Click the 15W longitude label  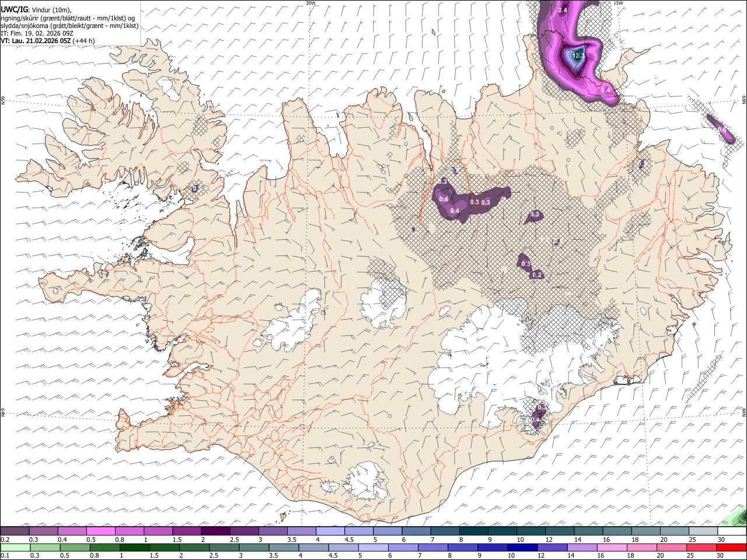618,3
